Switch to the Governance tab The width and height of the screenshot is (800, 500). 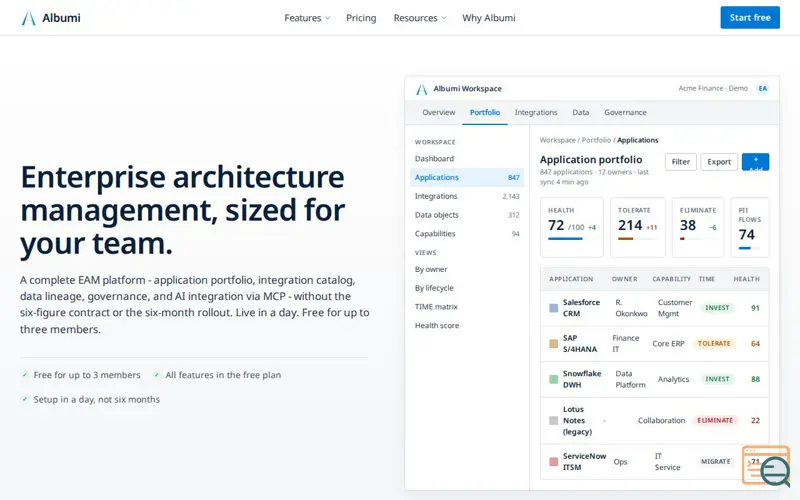[625, 112]
